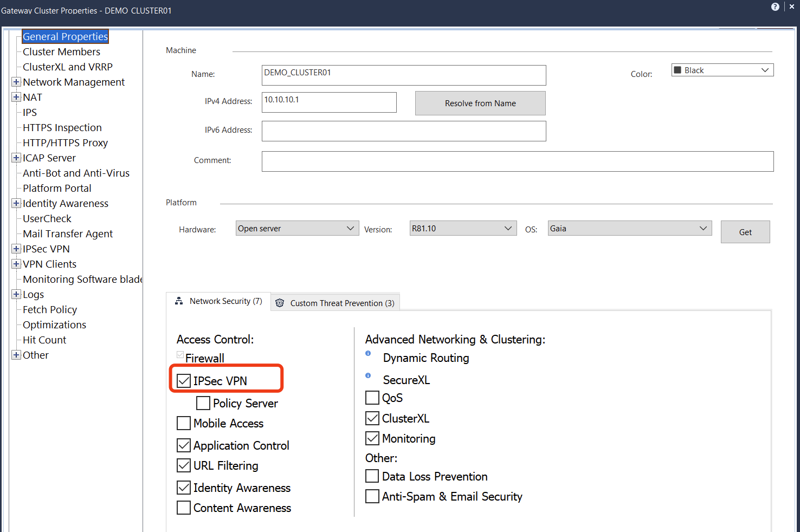800x532 pixels.
Task: Expand the Network Management tree node
Action: tap(16, 82)
